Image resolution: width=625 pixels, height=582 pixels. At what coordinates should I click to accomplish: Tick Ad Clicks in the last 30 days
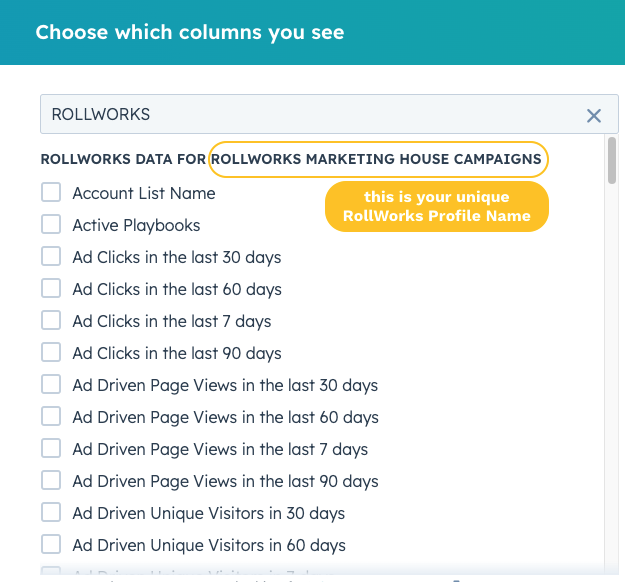[x=51, y=257]
